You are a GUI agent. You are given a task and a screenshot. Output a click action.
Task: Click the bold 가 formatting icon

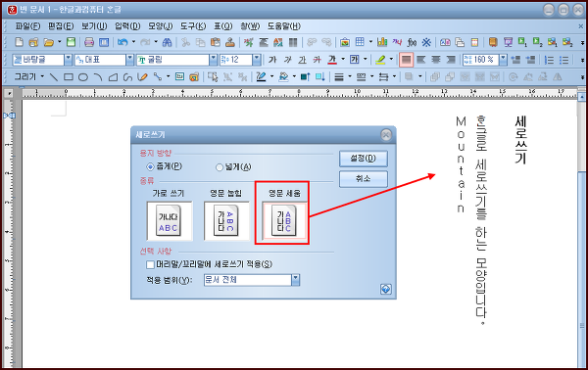pos(272,60)
